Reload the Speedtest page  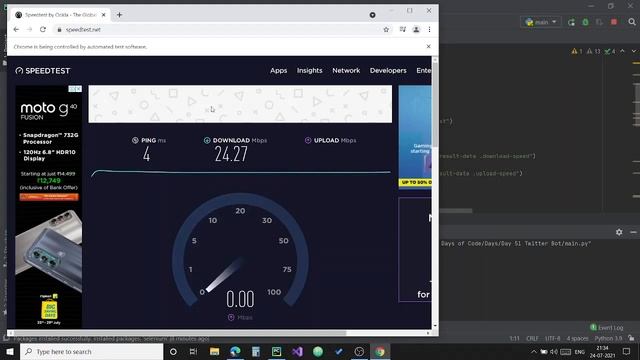[x=43, y=29]
